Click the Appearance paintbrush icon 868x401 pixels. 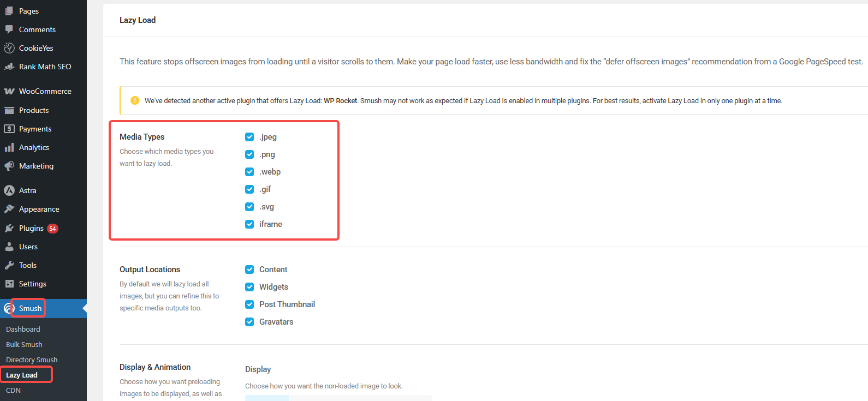tap(9, 209)
